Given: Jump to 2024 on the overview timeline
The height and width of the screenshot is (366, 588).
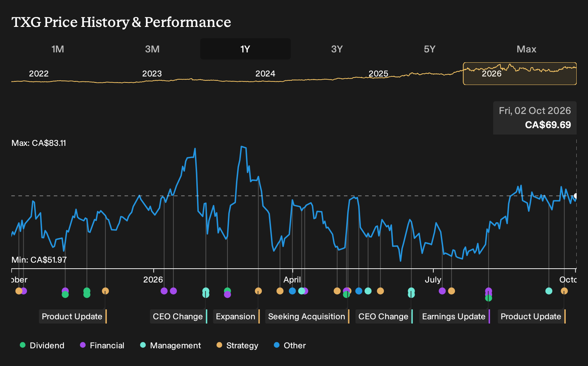Looking at the screenshot, I should (265, 74).
